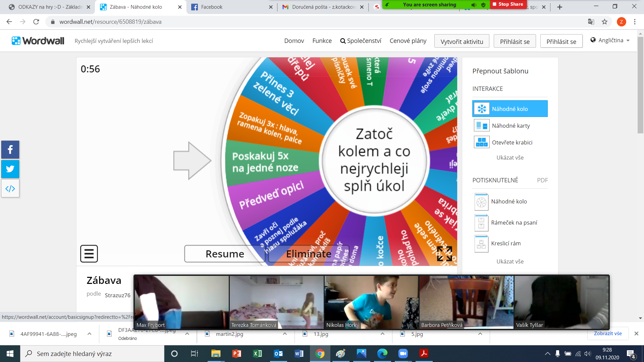Viewport: 644px width, 362px height.
Task: Open Adobe Acrobat from the taskbar
Action: pyautogui.click(x=424, y=354)
